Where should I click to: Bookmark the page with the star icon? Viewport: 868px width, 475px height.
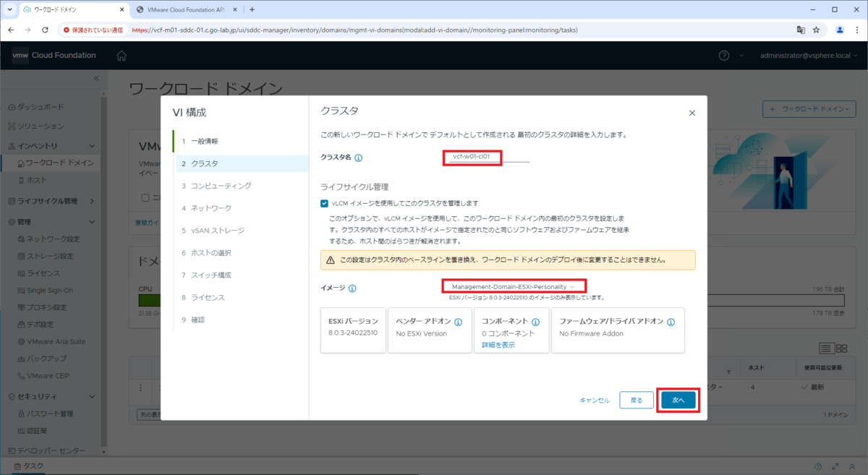coord(816,30)
